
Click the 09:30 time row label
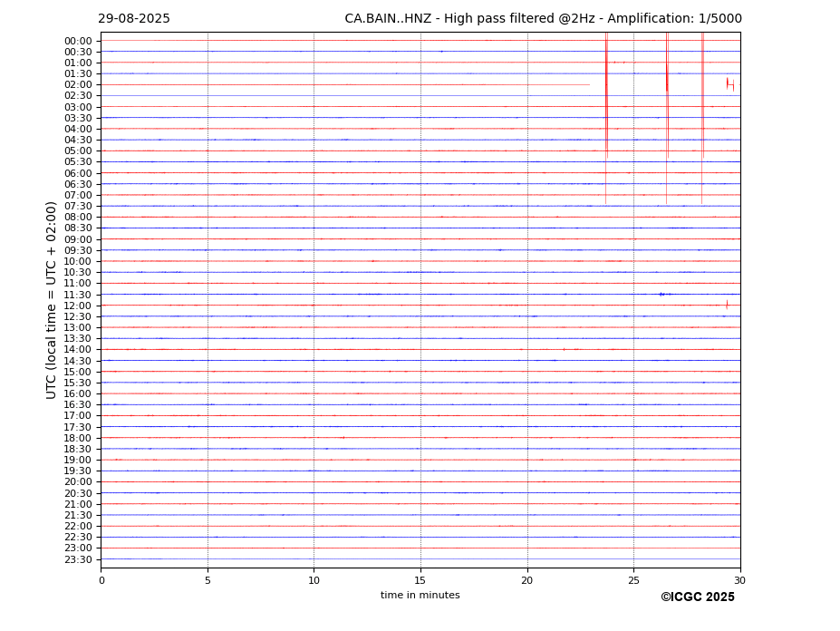pos(78,250)
